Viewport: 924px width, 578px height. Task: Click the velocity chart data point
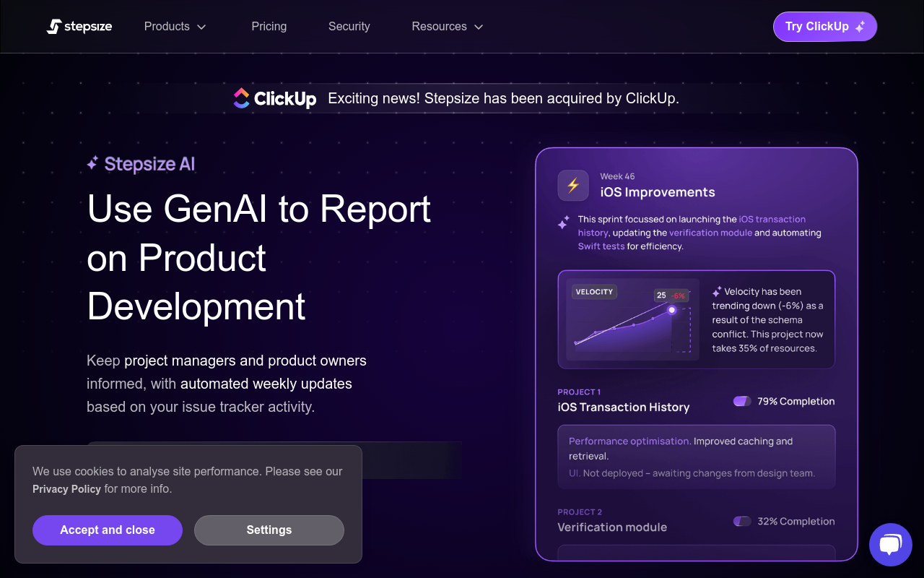(672, 309)
